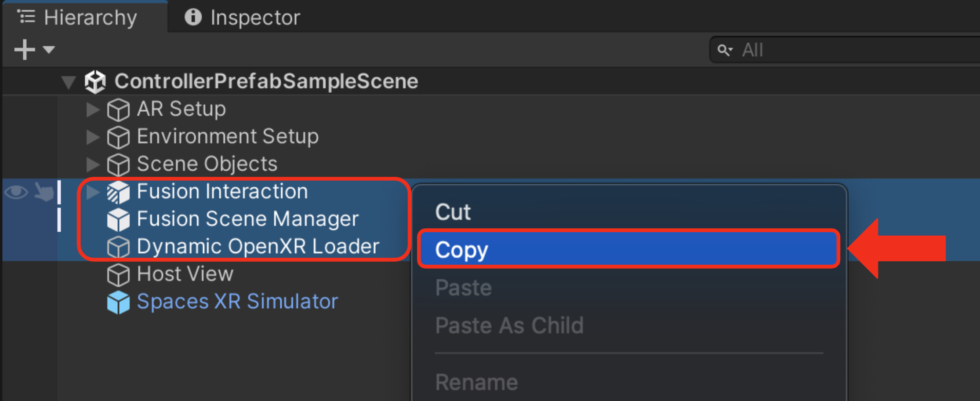Viewport: 980px width, 401px height.
Task: Click the Environment Setup GameObject cube icon
Action: click(118, 137)
